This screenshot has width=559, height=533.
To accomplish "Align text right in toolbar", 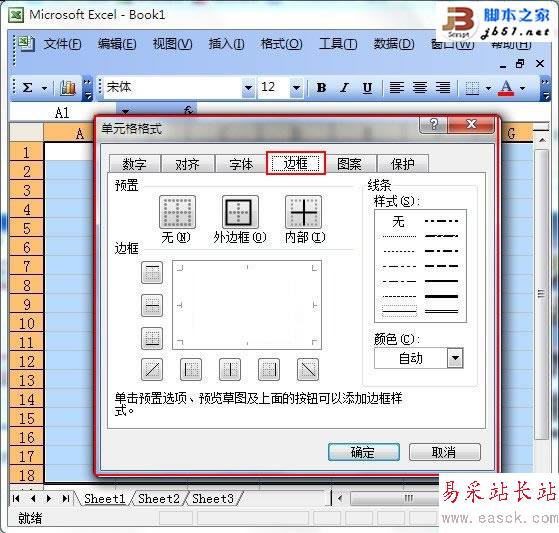I will (443, 88).
